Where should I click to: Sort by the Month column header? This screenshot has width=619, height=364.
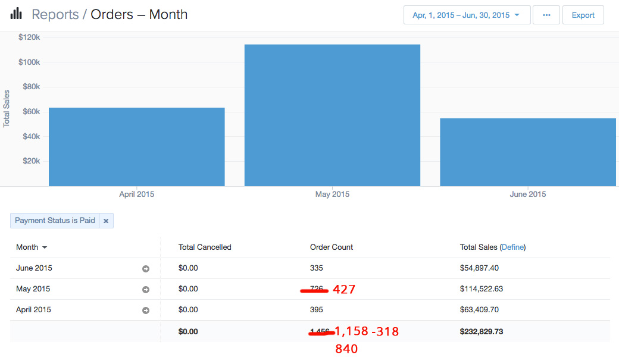[32, 247]
